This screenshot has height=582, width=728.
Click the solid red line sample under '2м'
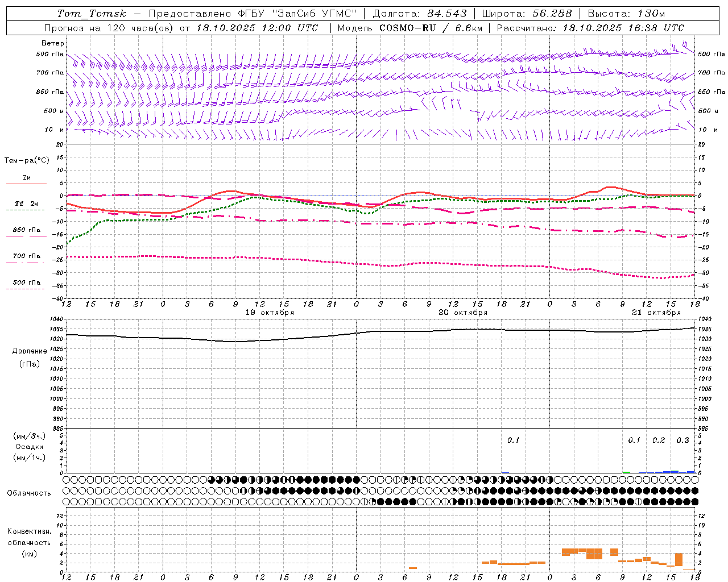pos(26,184)
